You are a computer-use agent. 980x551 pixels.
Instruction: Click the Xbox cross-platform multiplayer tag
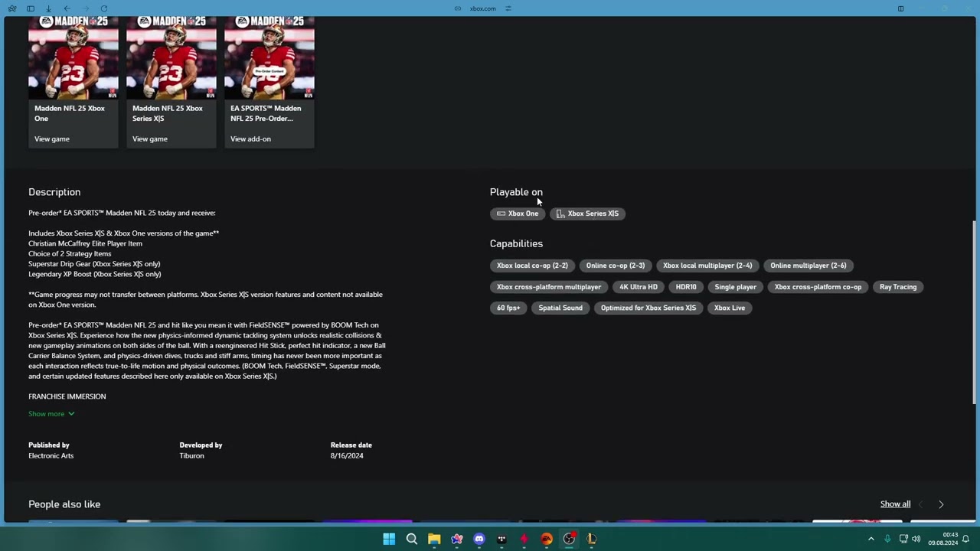(549, 287)
